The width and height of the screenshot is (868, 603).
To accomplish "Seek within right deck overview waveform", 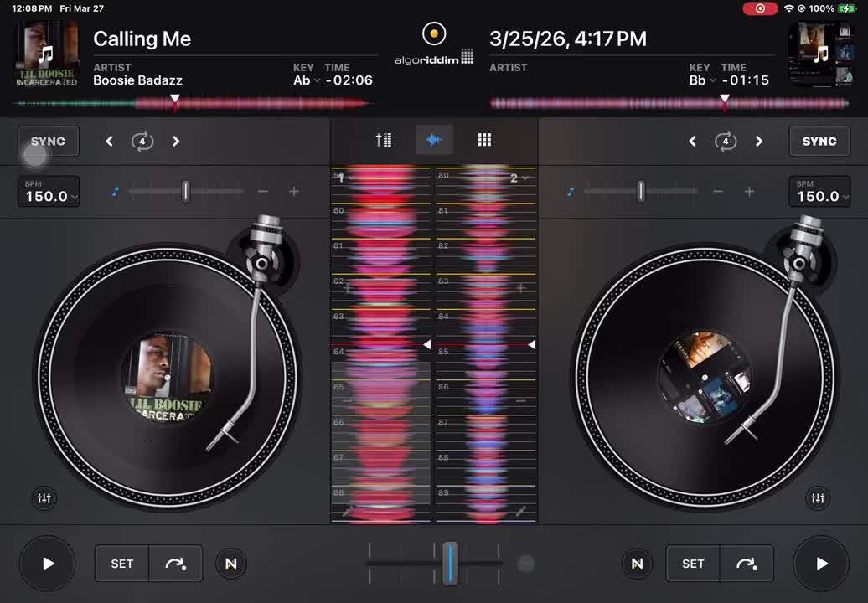I will [669, 103].
